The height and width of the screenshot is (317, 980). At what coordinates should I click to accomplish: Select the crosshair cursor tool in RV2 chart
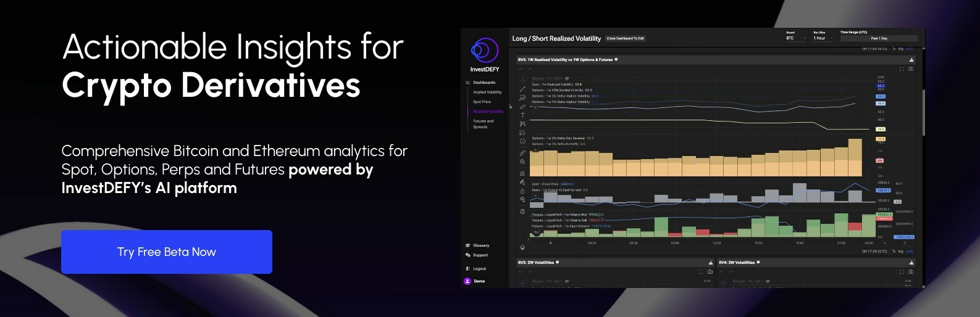522,80
